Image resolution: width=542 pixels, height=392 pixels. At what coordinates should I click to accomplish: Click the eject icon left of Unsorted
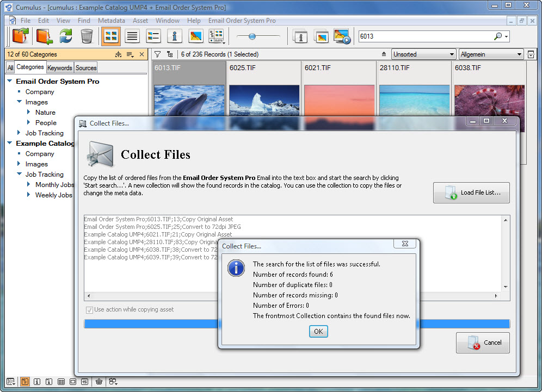point(384,54)
